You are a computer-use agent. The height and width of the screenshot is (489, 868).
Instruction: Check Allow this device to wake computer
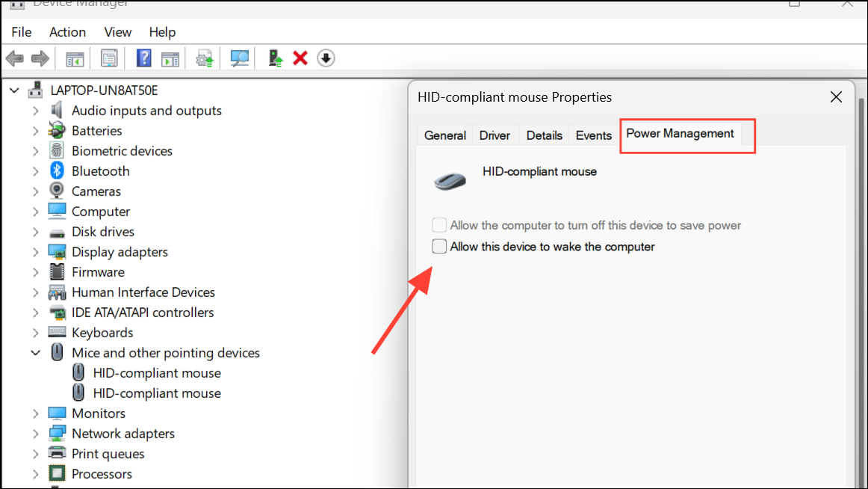(439, 247)
